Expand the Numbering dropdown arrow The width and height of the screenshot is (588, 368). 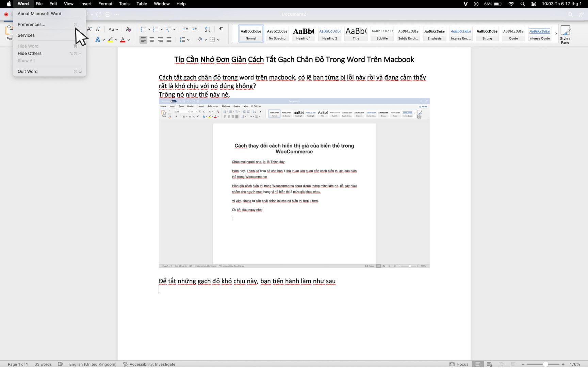(x=162, y=29)
